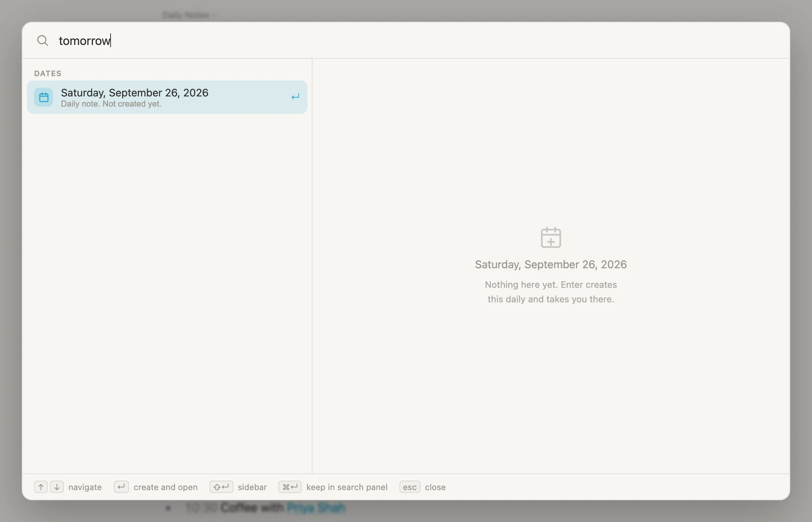
Task: Click the esc key to close
Action: [x=410, y=487]
